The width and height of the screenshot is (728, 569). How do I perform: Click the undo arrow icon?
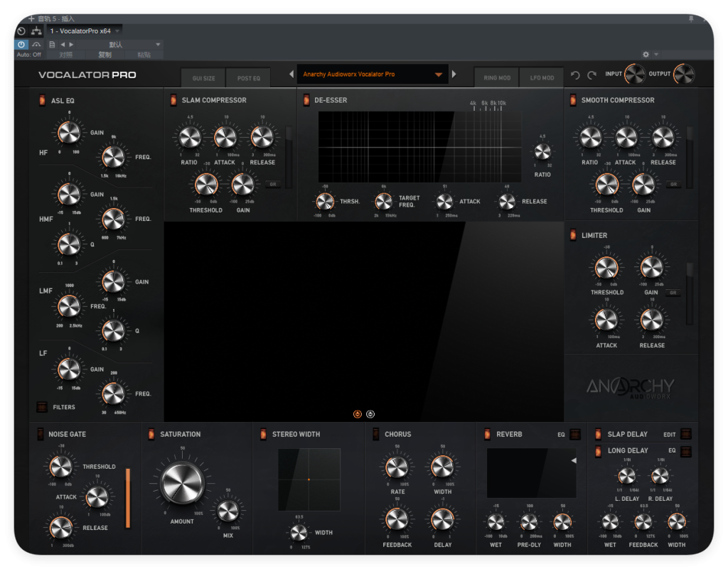(575, 75)
